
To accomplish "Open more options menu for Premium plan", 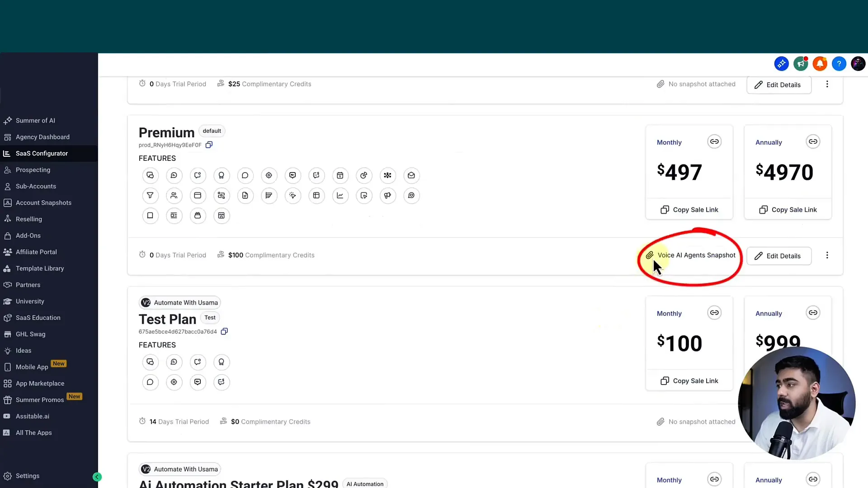I will pyautogui.click(x=827, y=255).
